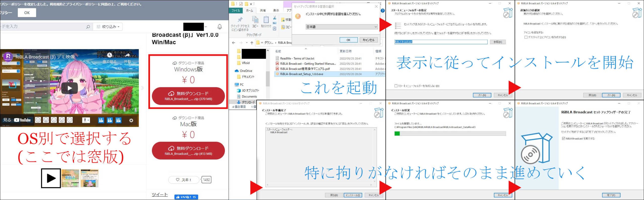The image size is (644, 200).
Task: Click the RiBLA Broadcast folder name input field
Action: [441, 42]
